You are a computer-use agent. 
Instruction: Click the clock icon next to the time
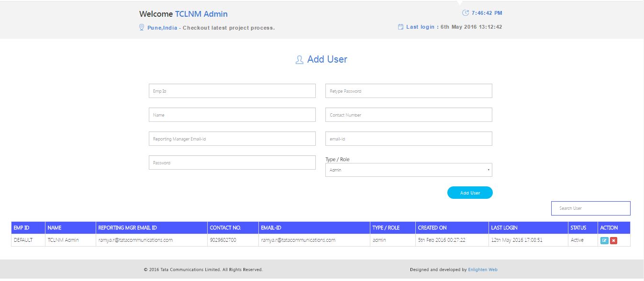click(x=466, y=13)
